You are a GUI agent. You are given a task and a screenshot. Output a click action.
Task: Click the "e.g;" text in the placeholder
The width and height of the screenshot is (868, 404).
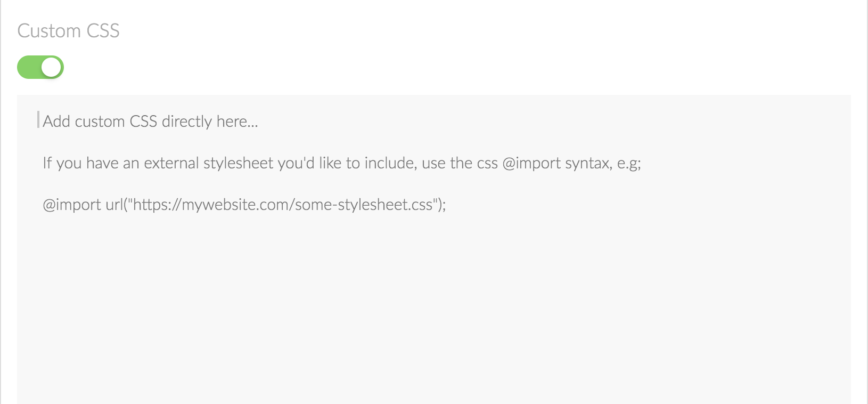click(x=629, y=163)
